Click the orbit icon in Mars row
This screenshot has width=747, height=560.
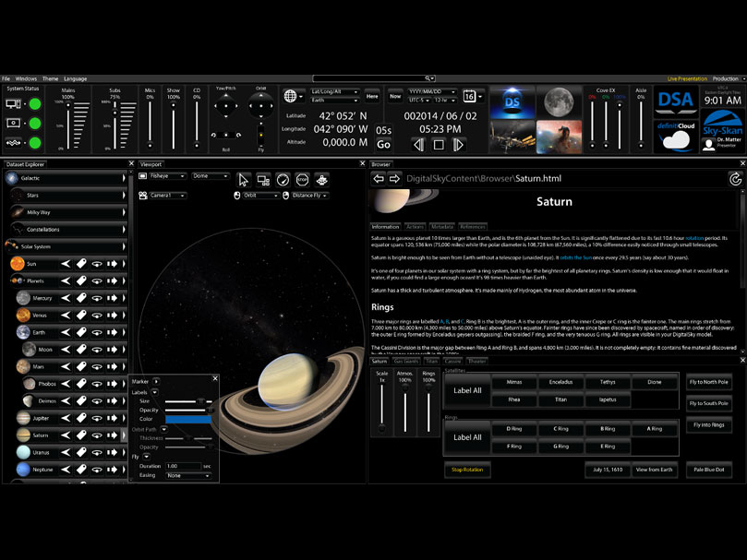pos(97,367)
